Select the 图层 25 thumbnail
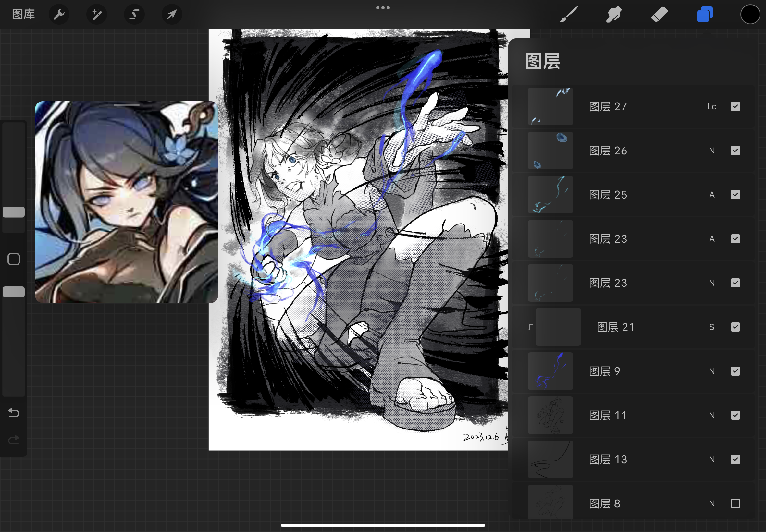The image size is (766, 532). tap(550, 195)
